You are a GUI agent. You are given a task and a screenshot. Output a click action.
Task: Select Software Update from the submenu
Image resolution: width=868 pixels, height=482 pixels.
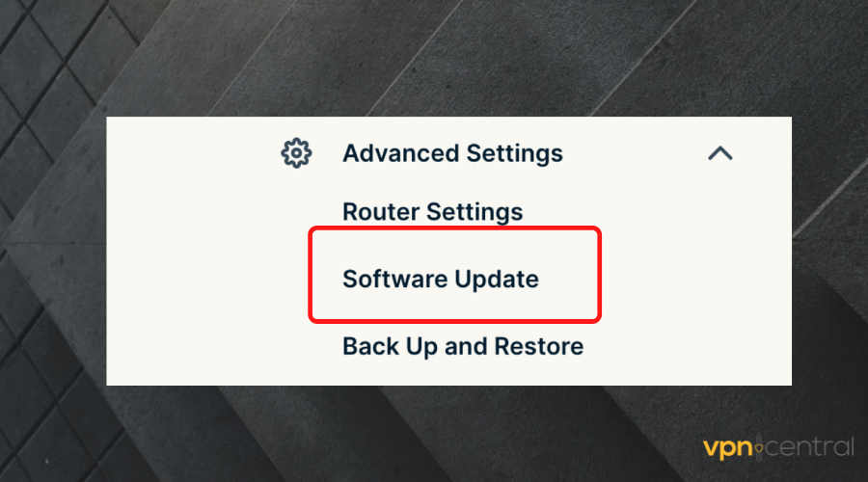coord(441,279)
